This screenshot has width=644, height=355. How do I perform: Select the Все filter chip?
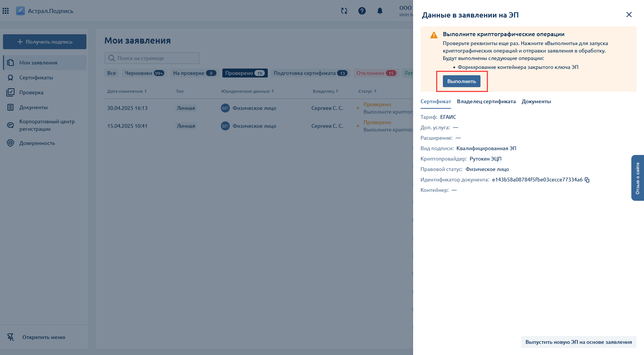point(111,73)
